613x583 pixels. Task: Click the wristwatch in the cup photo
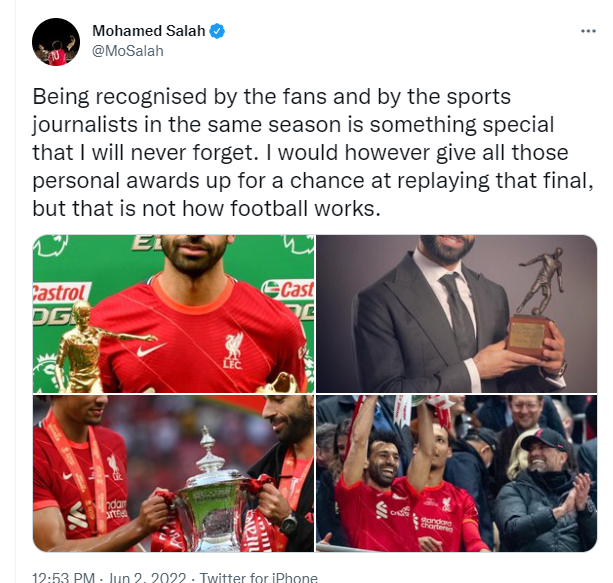(x=289, y=524)
